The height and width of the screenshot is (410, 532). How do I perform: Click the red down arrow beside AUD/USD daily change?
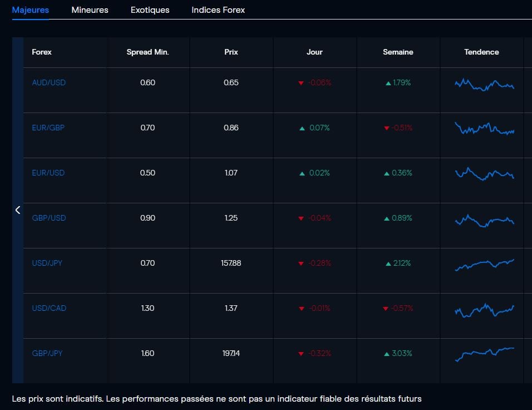pyautogui.click(x=300, y=82)
